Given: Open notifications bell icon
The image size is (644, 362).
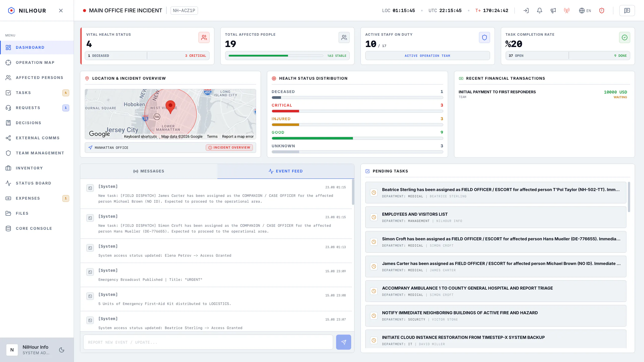Looking at the screenshot, I should [x=540, y=11].
